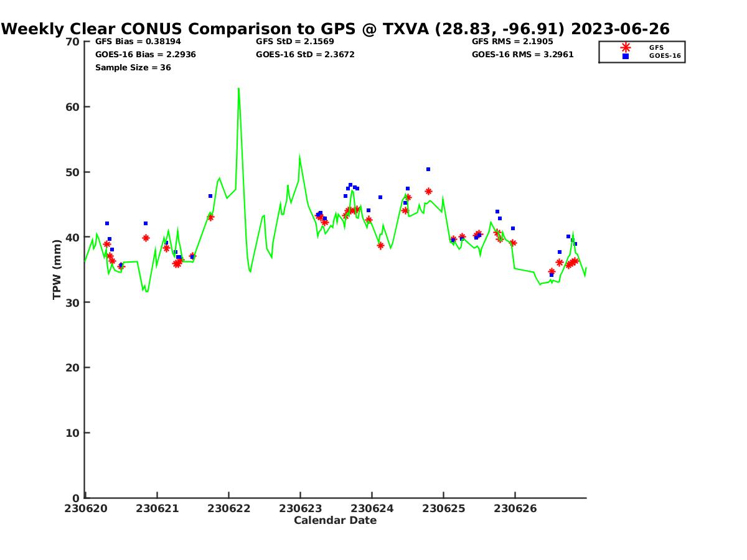The width and height of the screenshot is (747, 560).
Task: Click the TPW (mm) y-axis label
Action: [x=57, y=269]
